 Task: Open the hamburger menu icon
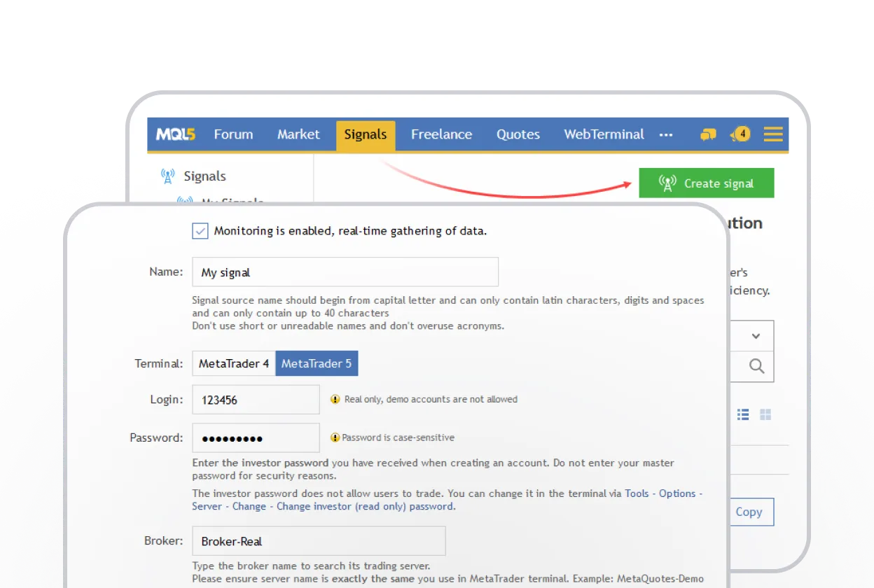(x=773, y=134)
